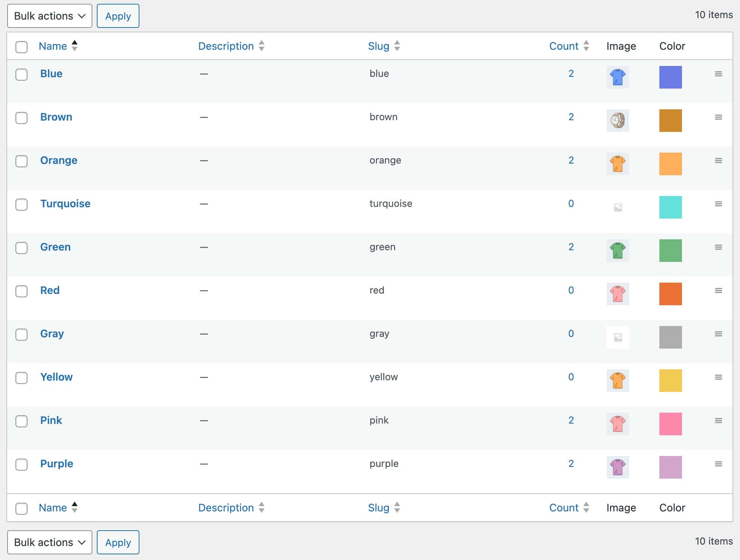Click the pink shirt image for Red row

[x=618, y=294]
